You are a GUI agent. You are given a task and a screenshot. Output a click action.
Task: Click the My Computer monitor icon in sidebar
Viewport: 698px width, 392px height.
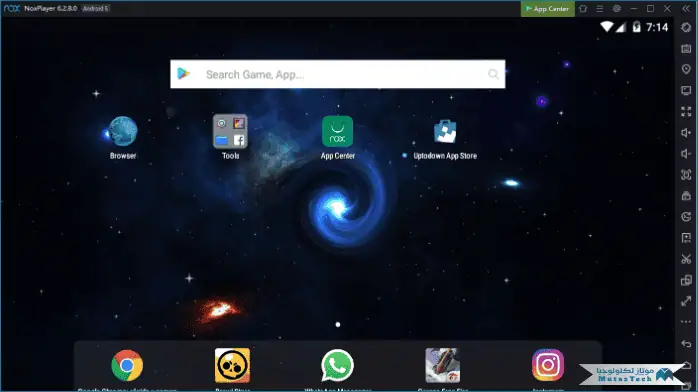coord(686,90)
